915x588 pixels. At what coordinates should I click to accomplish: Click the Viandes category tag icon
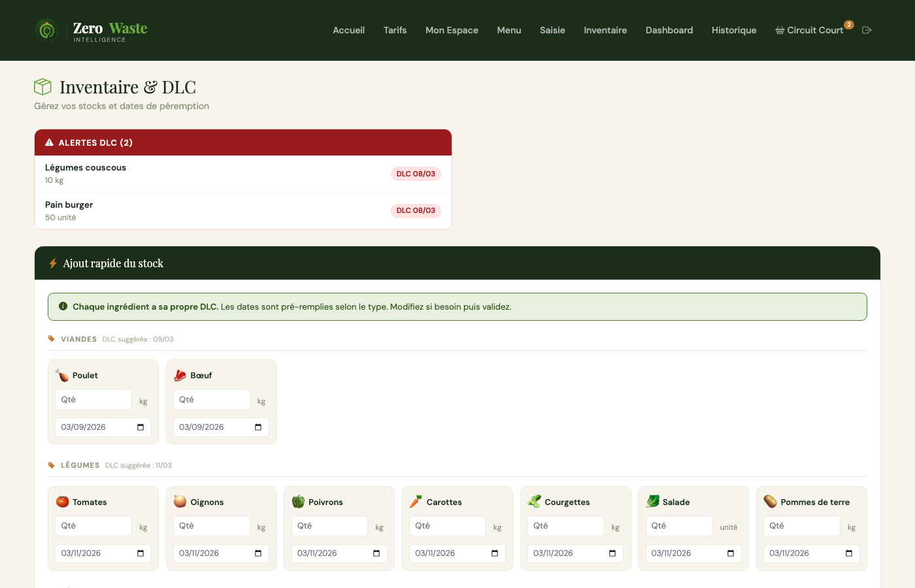(52, 339)
